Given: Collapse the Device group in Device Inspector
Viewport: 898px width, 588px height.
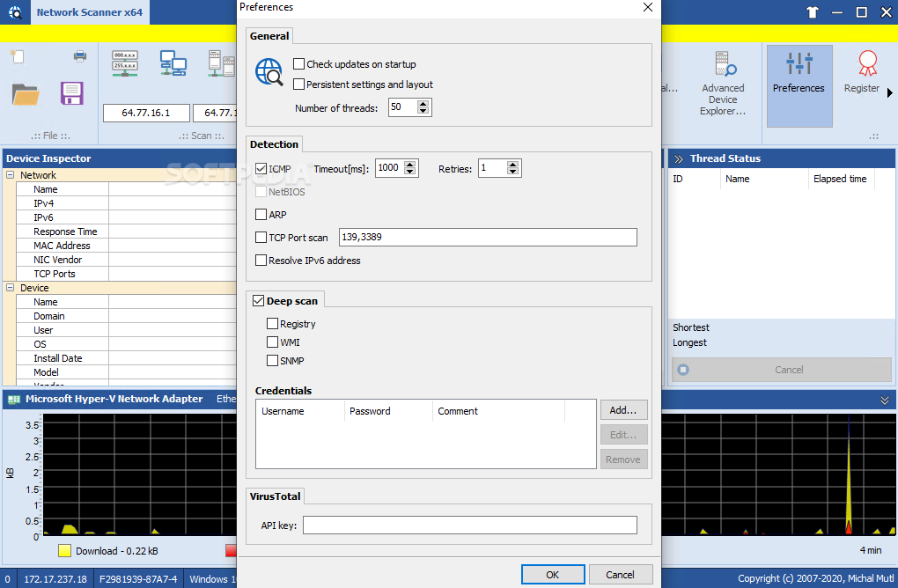Looking at the screenshot, I should click(11, 288).
